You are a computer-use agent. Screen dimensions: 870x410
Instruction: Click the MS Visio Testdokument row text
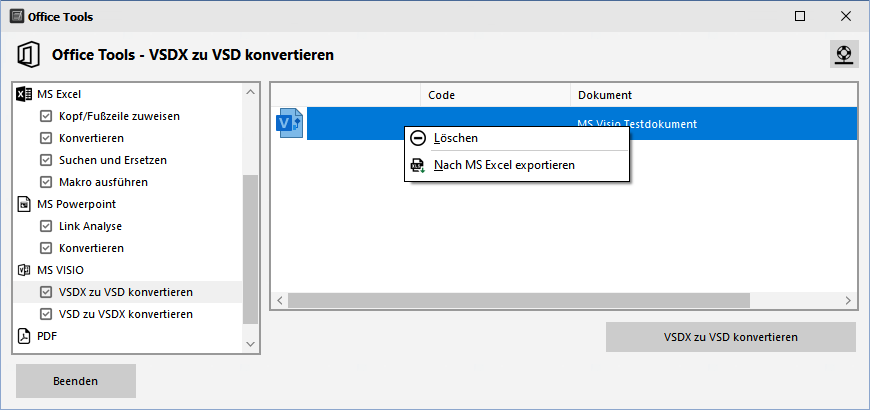pos(637,124)
